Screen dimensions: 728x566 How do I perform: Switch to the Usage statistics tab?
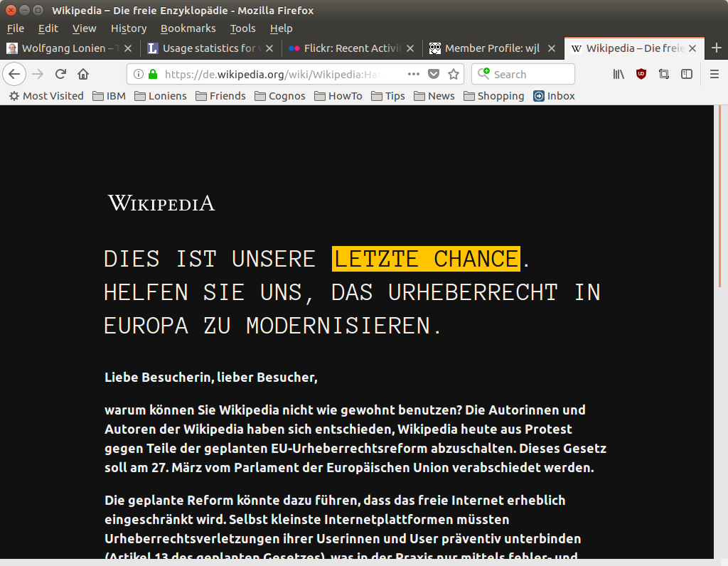coord(211,48)
